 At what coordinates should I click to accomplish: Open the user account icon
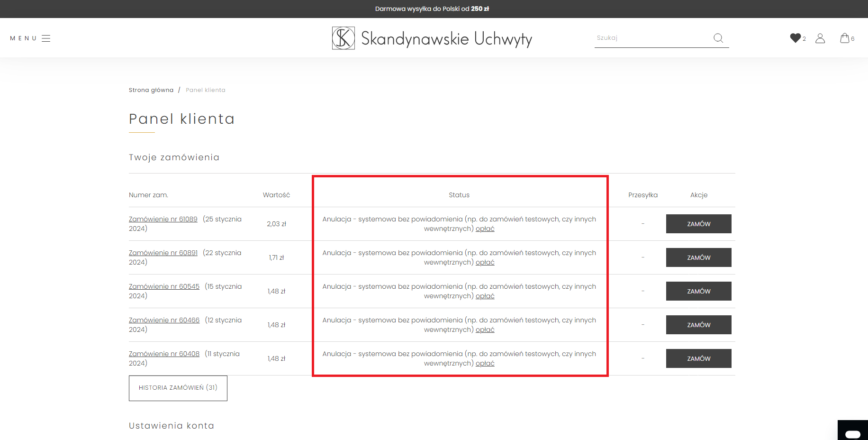point(820,38)
